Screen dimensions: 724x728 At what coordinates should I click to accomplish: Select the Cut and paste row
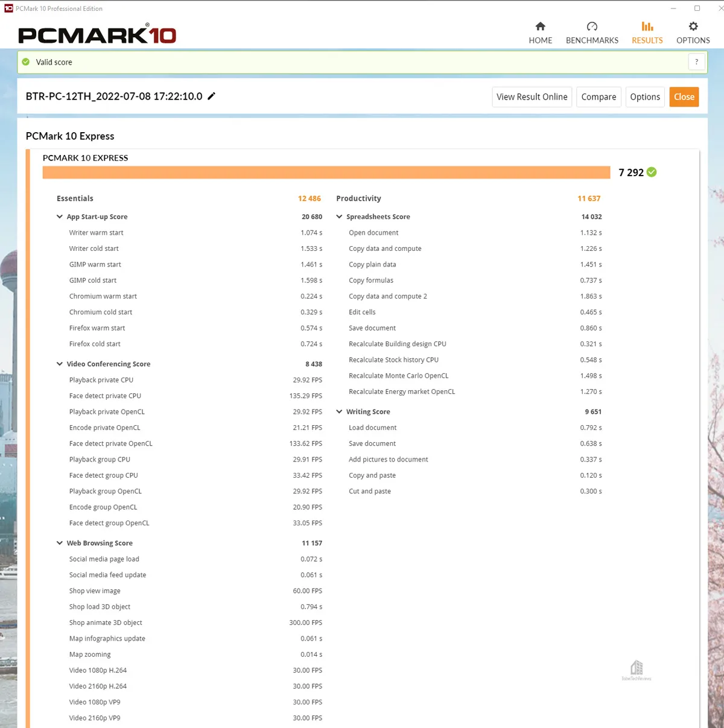[x=475, y=491]
